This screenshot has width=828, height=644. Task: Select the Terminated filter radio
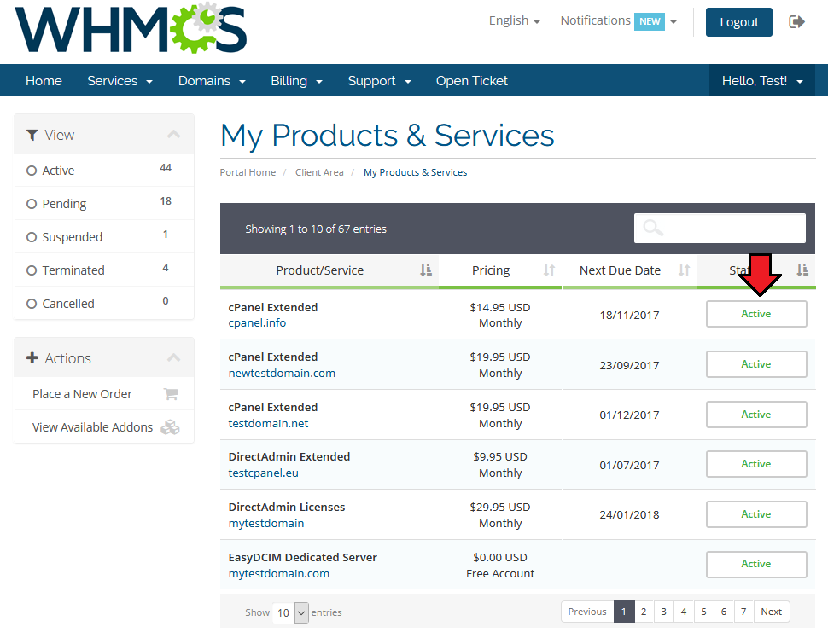(32, 270)
